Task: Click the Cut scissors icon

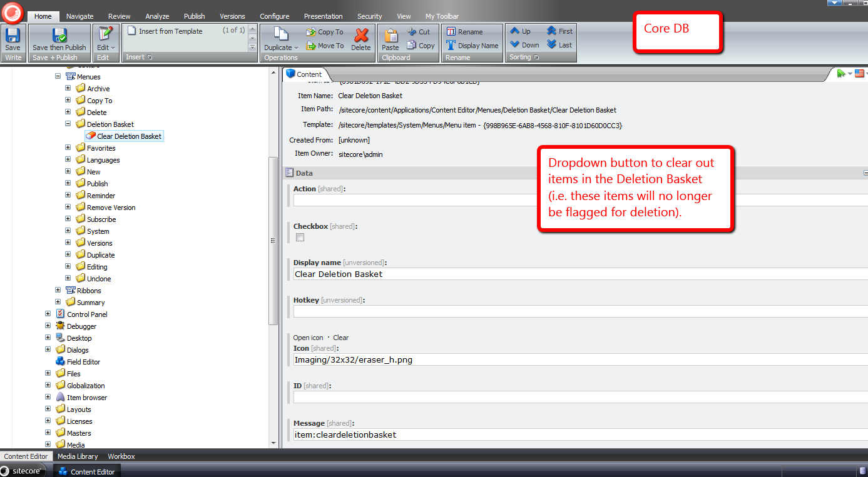Action: point(412,32)
